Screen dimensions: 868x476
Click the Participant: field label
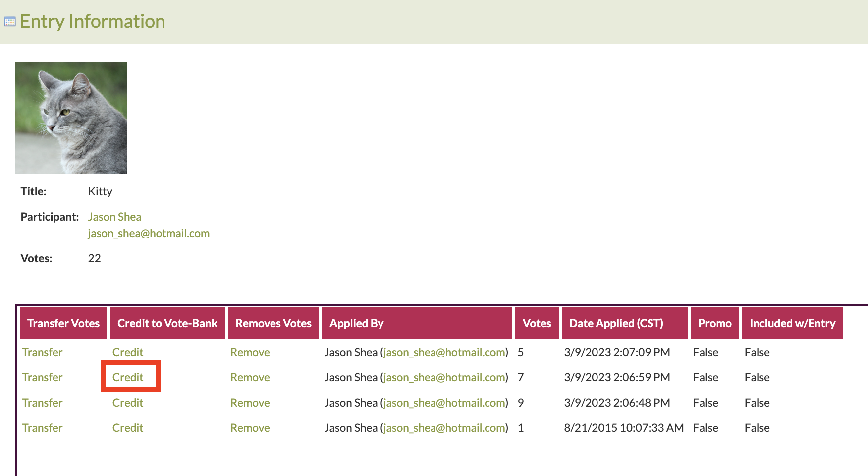click(50, 217)
